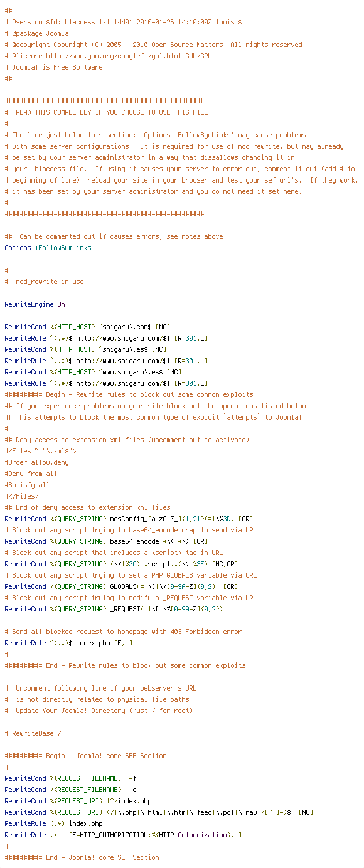Click the '#Order allow,deny' line

click(x=36, y=462)
